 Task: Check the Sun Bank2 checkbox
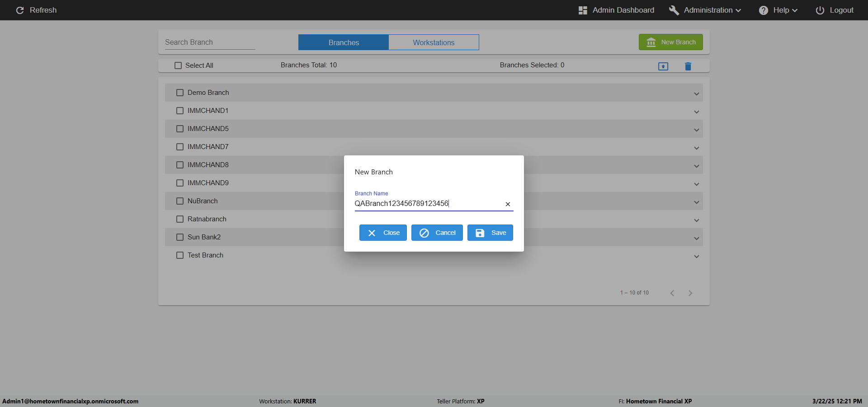coord(180,237)
